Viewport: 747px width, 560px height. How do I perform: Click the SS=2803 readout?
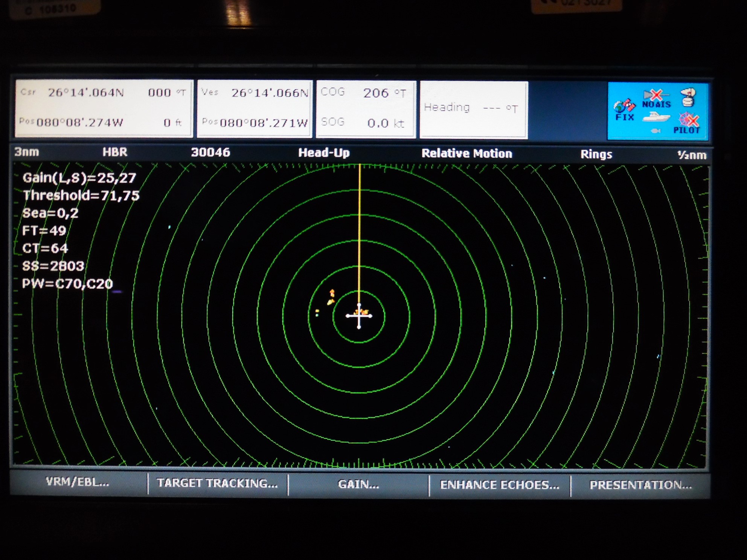[53, 266]
